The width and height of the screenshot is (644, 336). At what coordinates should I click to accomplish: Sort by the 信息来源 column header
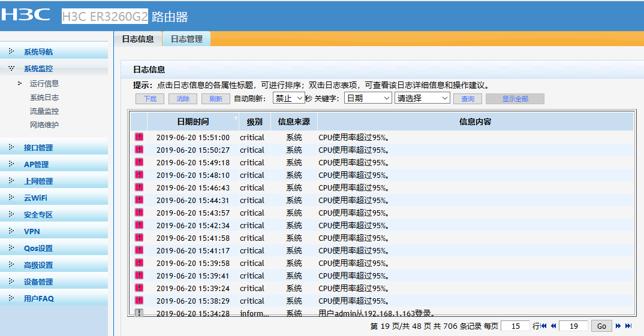click(294, 122)
